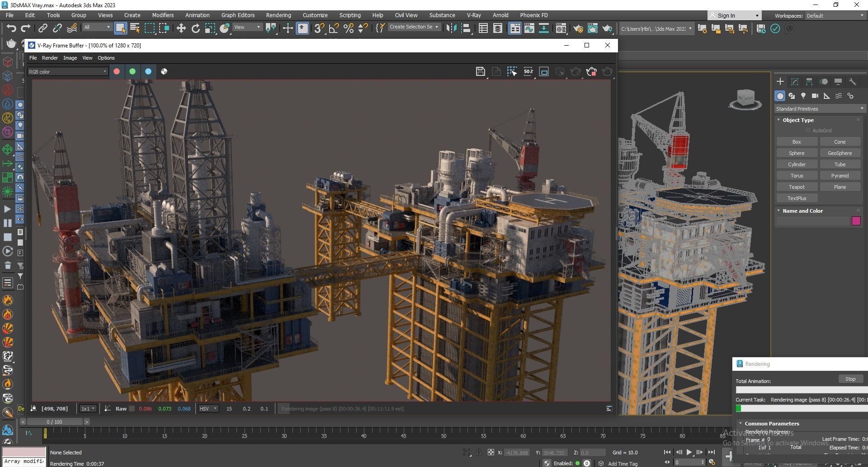The height and width of the screenshot is (467, 868).
Task: Click the Mirror tool icon
Action: 451,28
